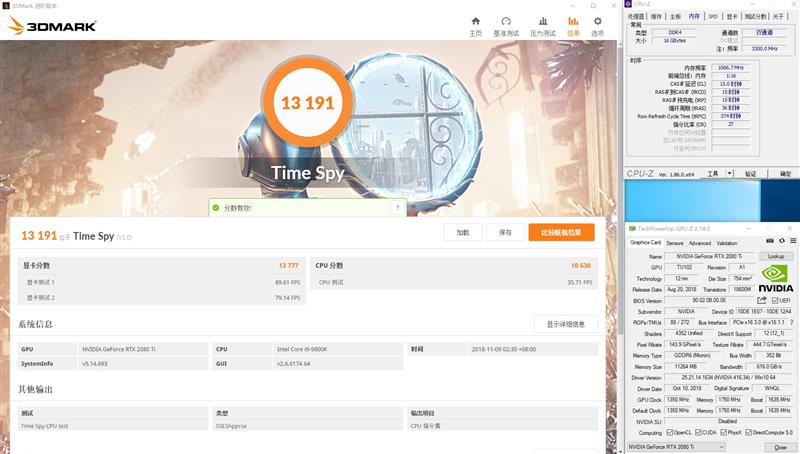Switch to the Sensors tab in GPU-Z
800x454 pixels.
click(675, 243)
